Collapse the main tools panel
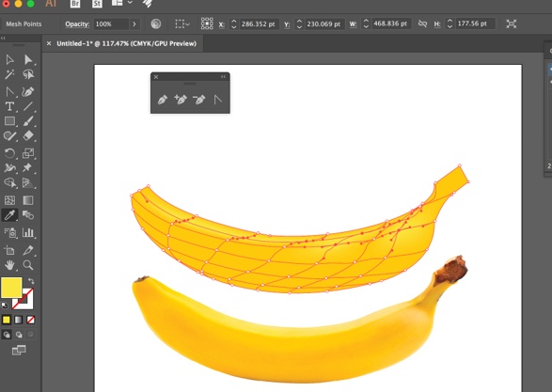The height and width of the screenshot is (392, 552). pos(3,38)
